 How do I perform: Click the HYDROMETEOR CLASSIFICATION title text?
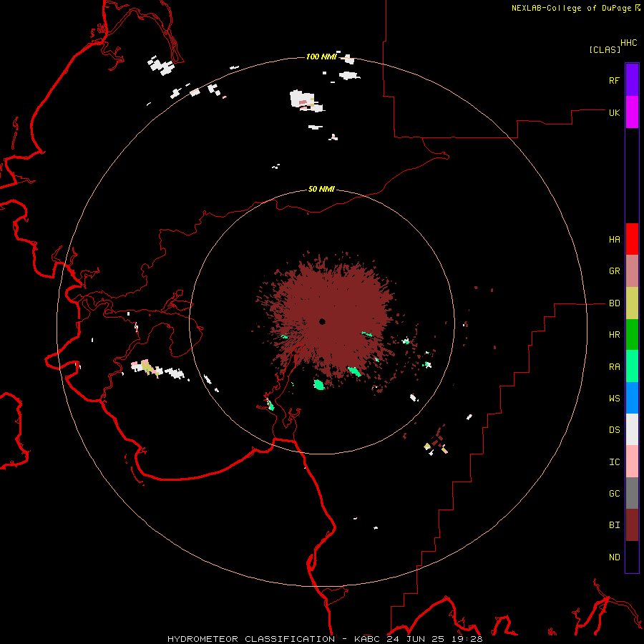click(x=251, y=639)
